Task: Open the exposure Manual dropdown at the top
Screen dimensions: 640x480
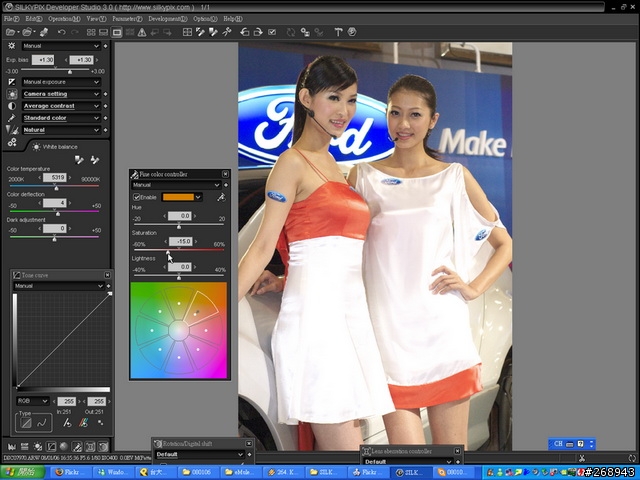Action: click(61, 46)
